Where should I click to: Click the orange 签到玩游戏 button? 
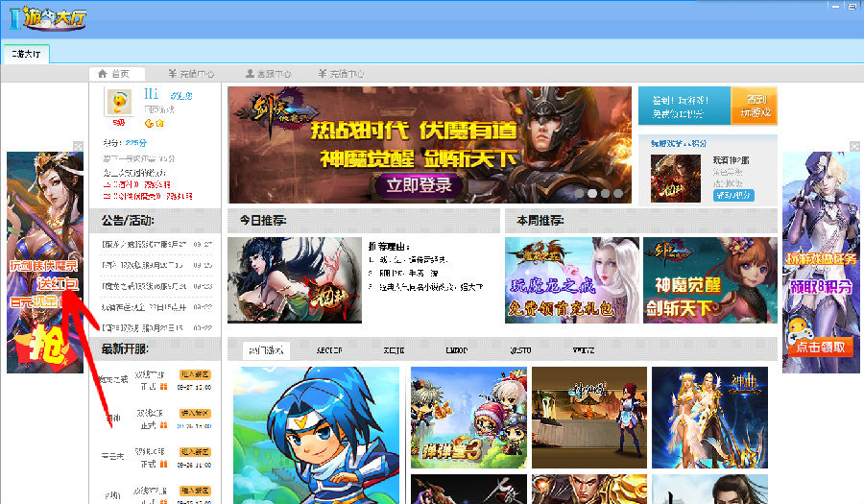[754, 106]
